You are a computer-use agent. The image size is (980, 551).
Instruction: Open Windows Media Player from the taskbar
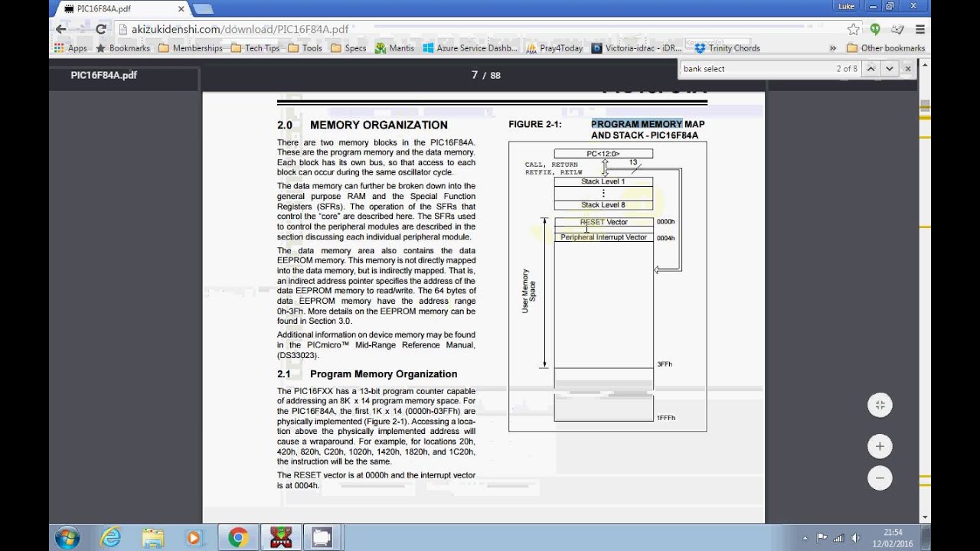pos(194,537)
